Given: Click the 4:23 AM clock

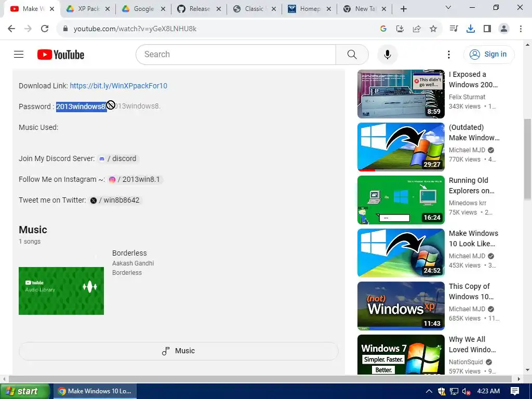Looking at the screenshot, I should [488, 391].
